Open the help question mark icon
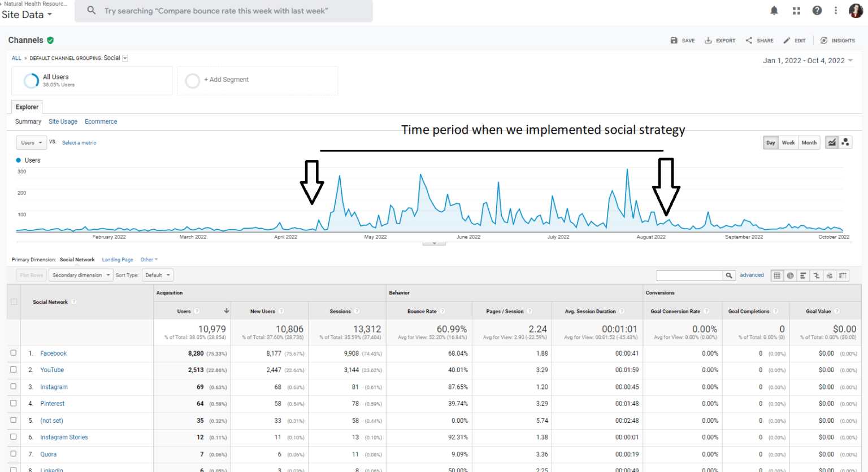 [817, 10]
